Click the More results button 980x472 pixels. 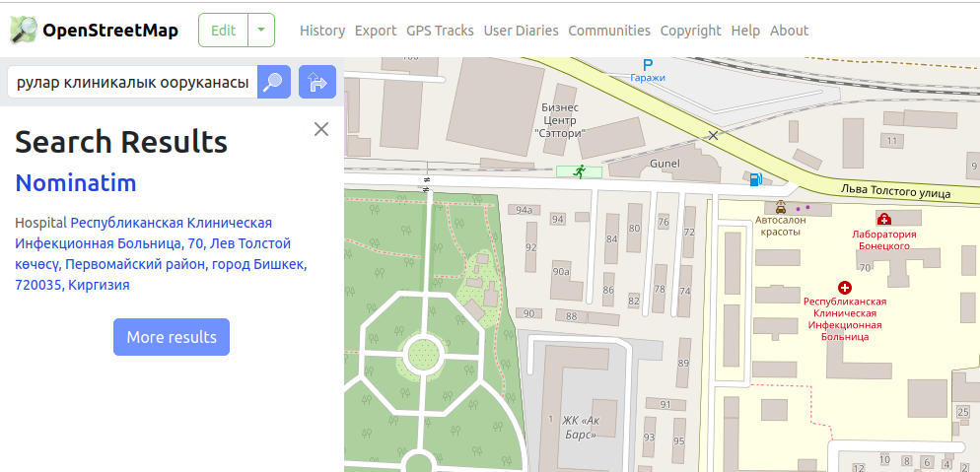coord(172,337)
